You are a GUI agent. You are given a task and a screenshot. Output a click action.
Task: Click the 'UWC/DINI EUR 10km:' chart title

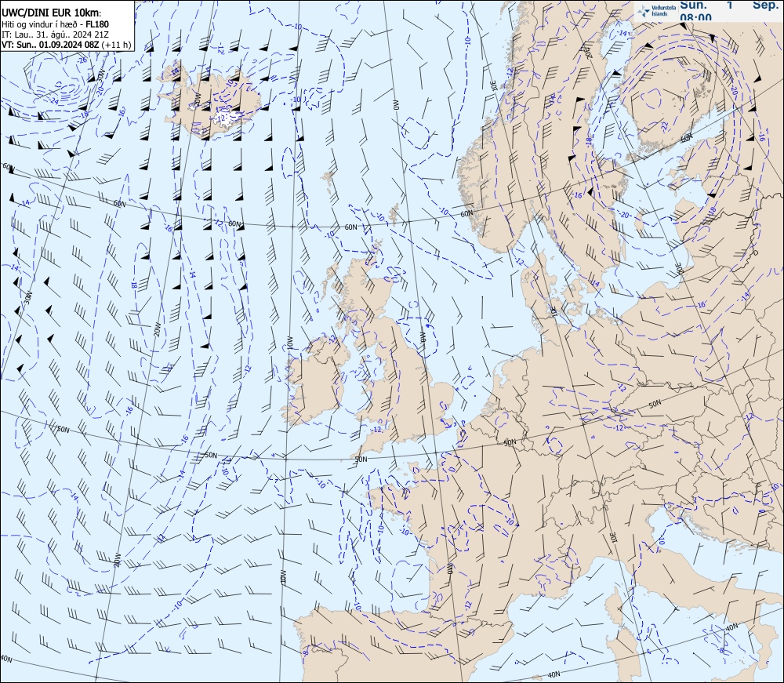(52, 13)
